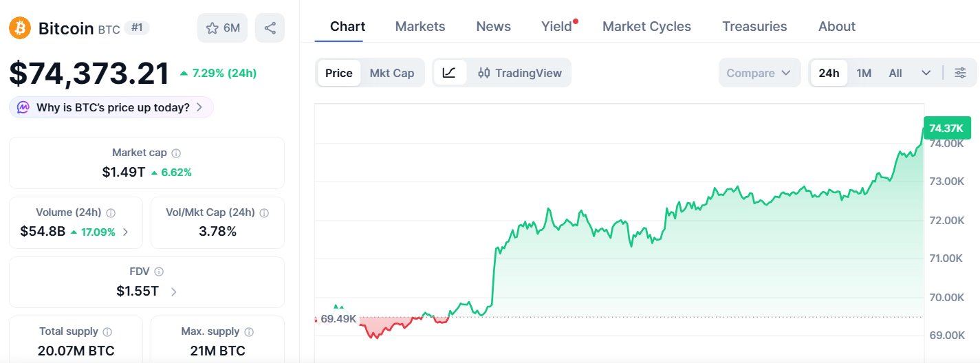This screenshot has height=363, width=980.
Task: Add Bitcoin to watchlist with star button
Action: [x=222, y=28]
